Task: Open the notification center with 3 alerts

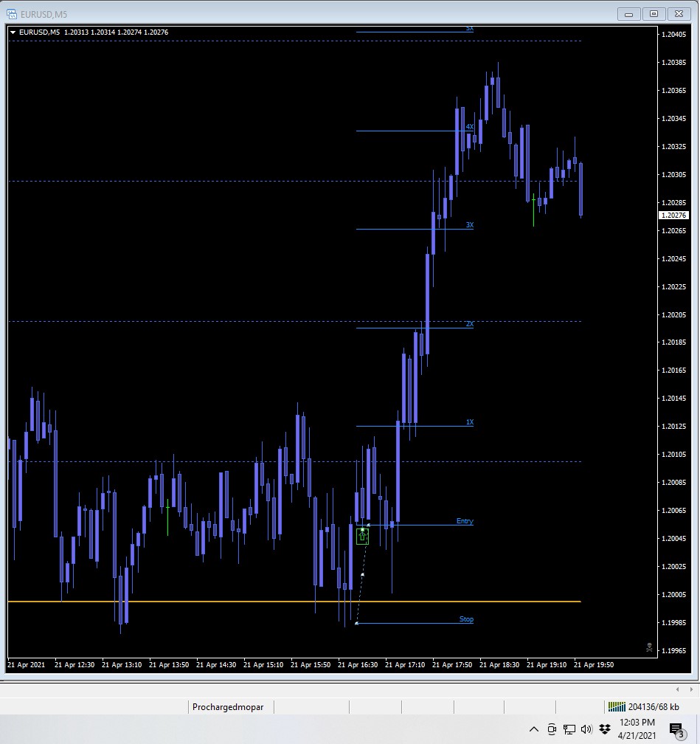Action: coord(676,730)
